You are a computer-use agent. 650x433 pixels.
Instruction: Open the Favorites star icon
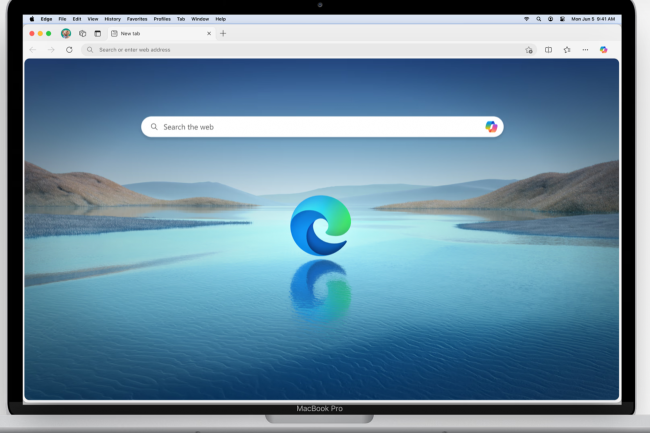coord(567,49)
